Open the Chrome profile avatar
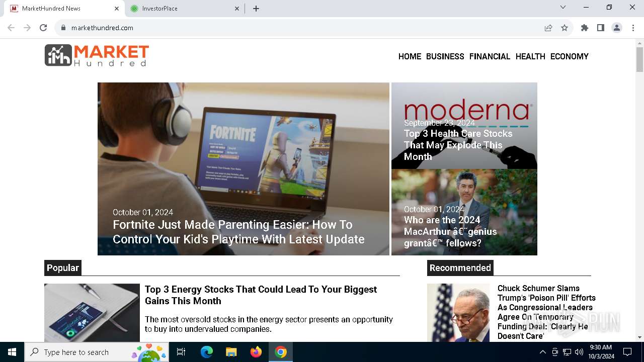This screenshot has width=644, height=362. 617,28
